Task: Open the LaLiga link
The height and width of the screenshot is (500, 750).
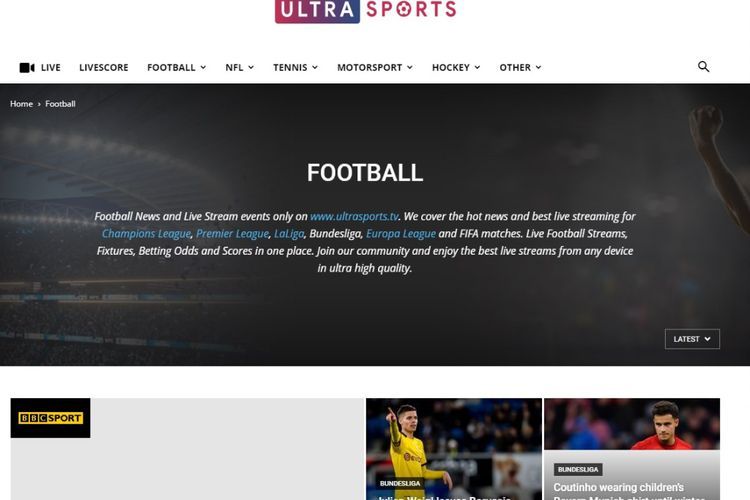Action: (x=289, y=233)
